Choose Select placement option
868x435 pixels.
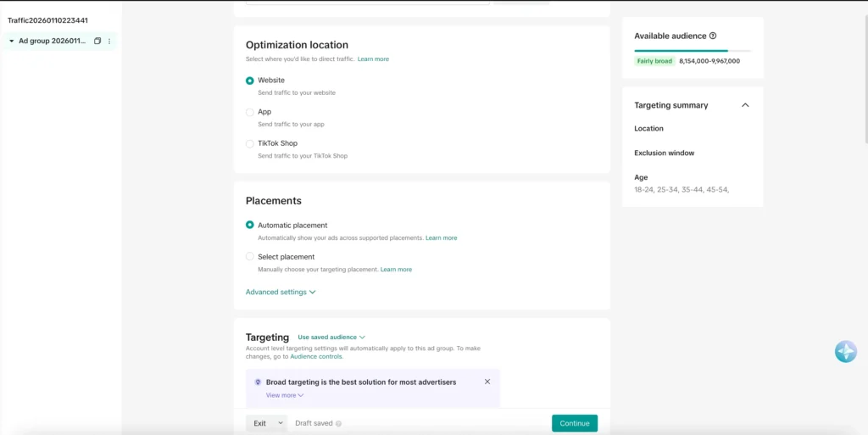click(250, 257)
